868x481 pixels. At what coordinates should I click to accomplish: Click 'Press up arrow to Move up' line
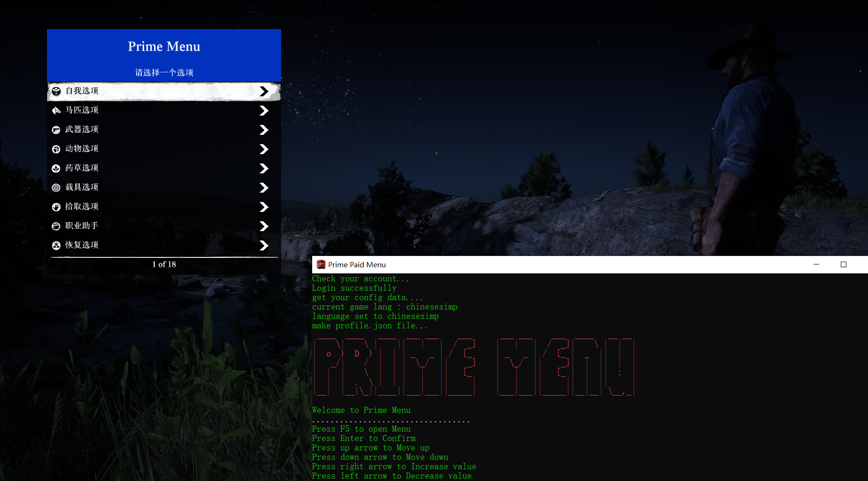click(371, 448)
